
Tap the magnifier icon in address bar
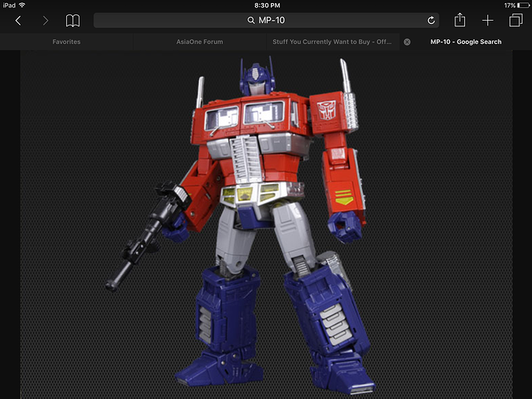coord(250,21)
